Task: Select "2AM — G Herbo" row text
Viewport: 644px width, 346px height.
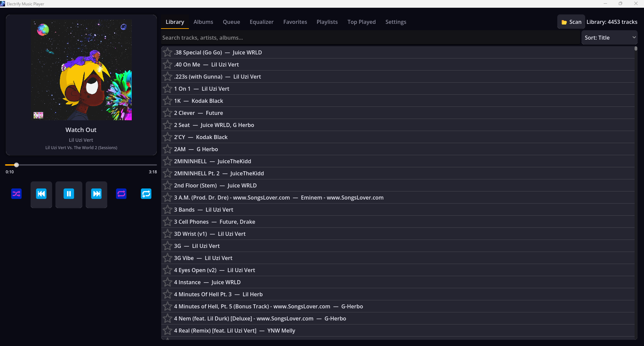Action: point(196,149)
